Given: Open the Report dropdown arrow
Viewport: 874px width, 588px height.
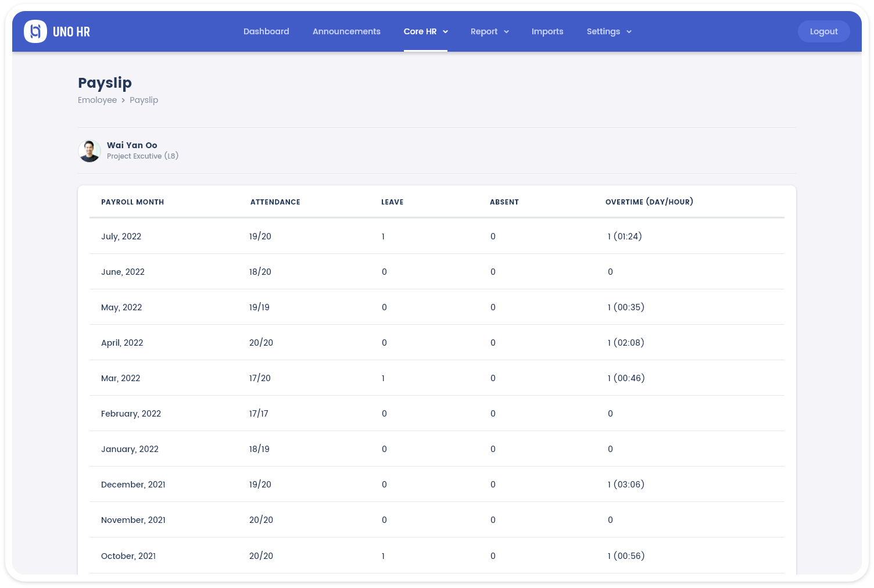Looking at the screenshot, I should click(506, 32).
